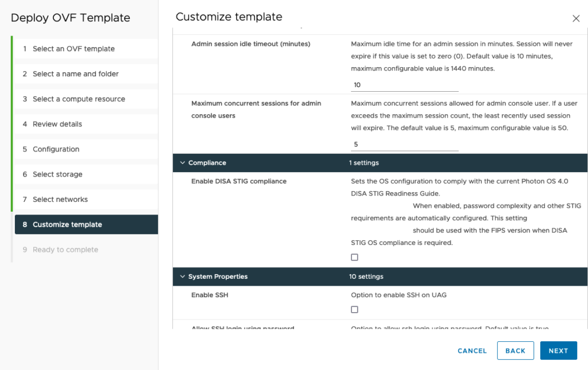Click step 9 Ready to complete
588x370 pixels.
click(x=65, y=250)
